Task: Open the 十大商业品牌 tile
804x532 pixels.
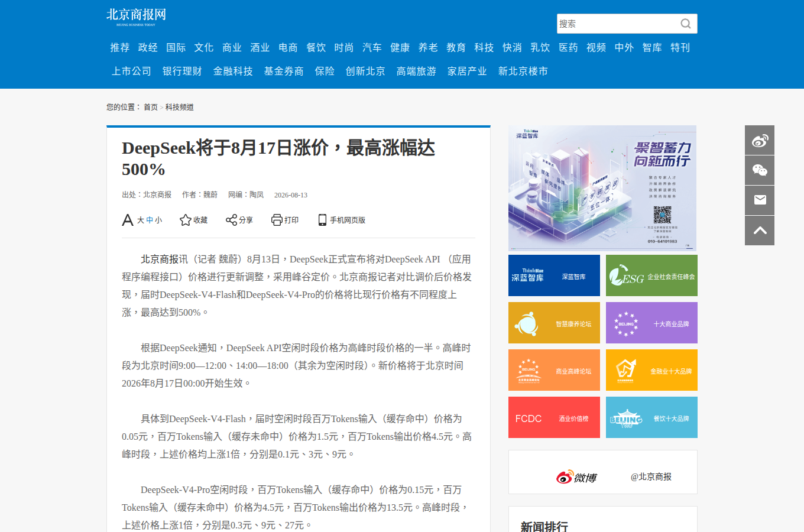Action: coord(651,323)
